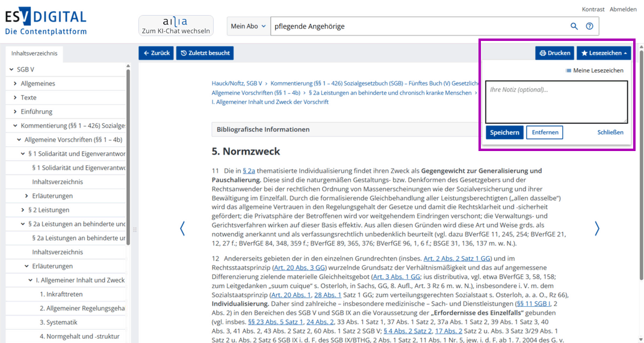Click Abmelden to log out
The height and width of the screenshot is (343, 644).
click(x=623, y=10)
